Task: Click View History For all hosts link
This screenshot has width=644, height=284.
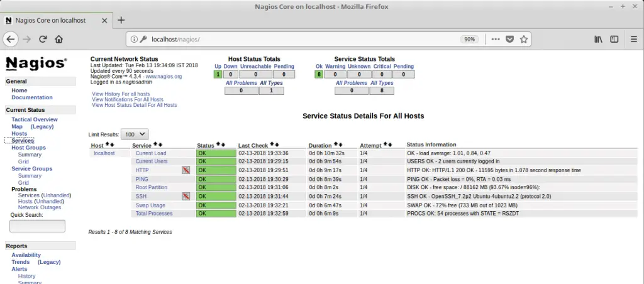Action: click(x=121, y=94)
